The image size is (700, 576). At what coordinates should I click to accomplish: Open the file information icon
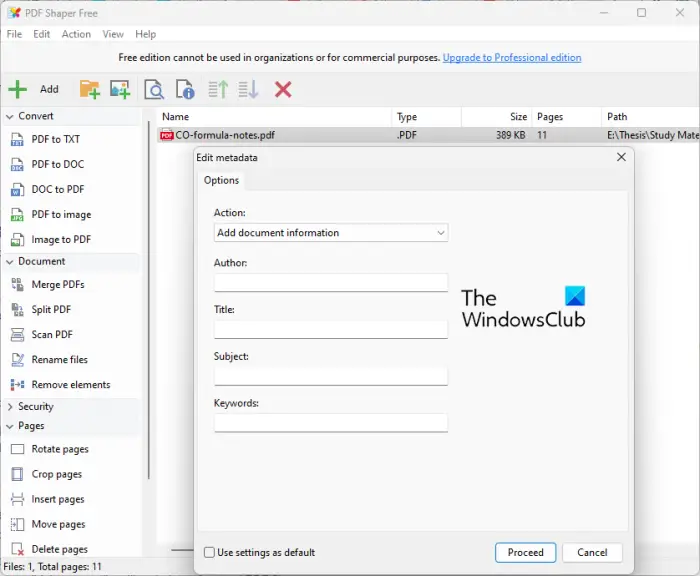pos(185,89)
